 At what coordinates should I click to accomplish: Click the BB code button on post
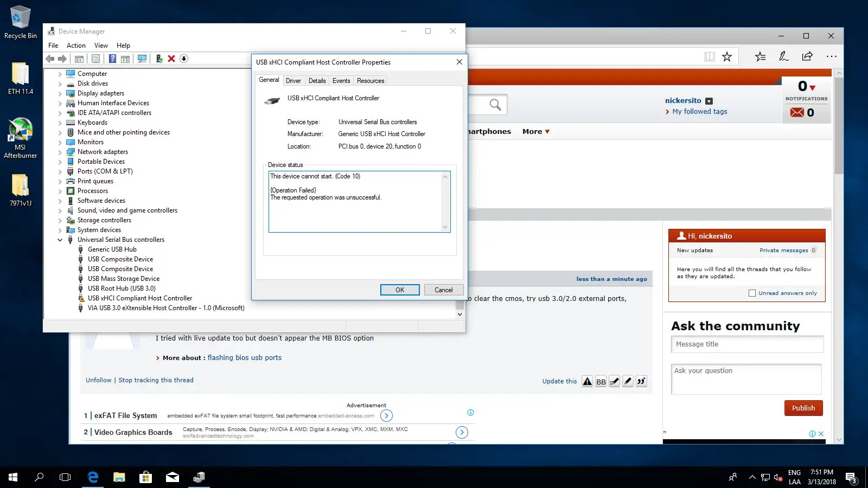pyautogui.click(x=601, y=381)
